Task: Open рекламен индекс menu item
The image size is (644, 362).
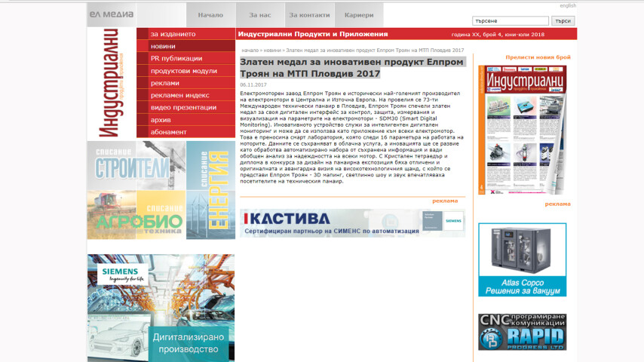Action: click(x=186, y=95)
